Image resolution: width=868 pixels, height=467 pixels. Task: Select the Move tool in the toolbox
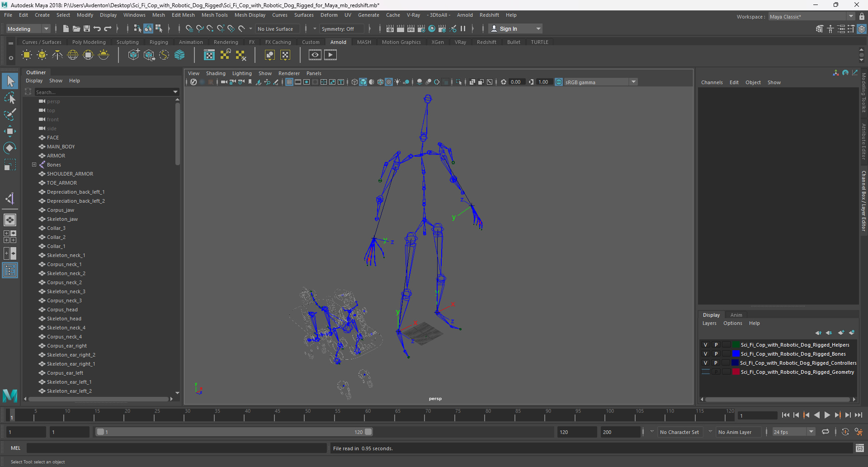coord(9,131)
